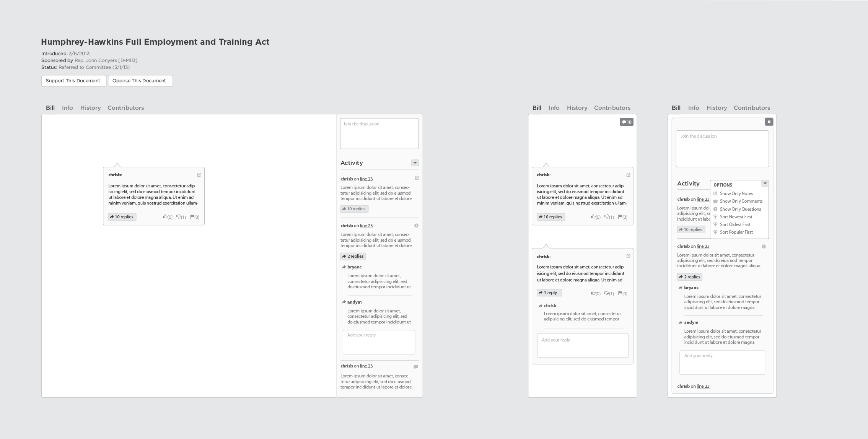Expand Sort Newest First option
The width and height of the screenshot is (868, 439).
pos(735,217)
